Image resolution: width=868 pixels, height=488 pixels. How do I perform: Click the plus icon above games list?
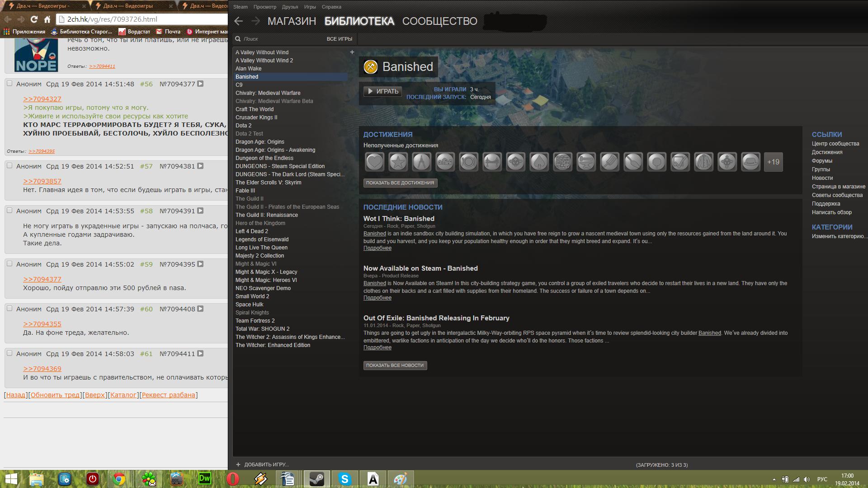click(352, 52)
